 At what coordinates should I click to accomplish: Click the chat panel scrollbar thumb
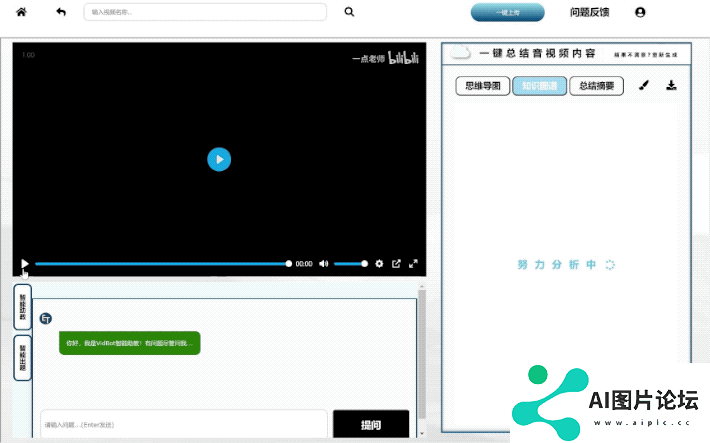[x=422, y=354]
